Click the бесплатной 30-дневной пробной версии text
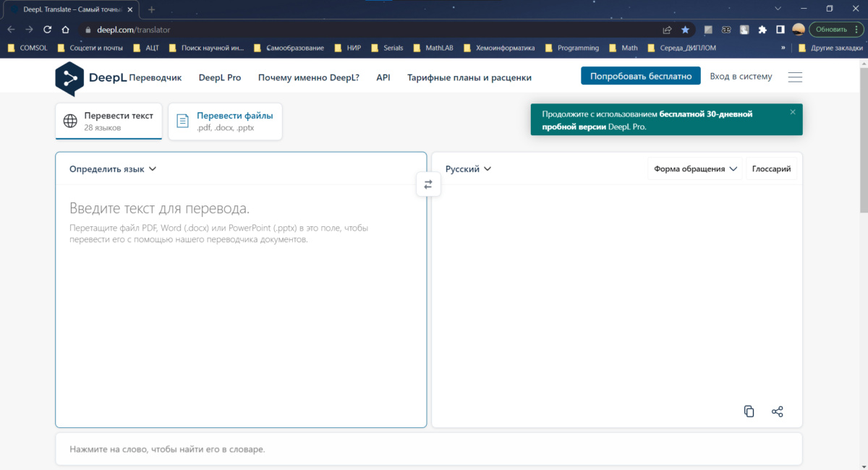This screenshot has height=470, width=868. click(x=647, y=120)
